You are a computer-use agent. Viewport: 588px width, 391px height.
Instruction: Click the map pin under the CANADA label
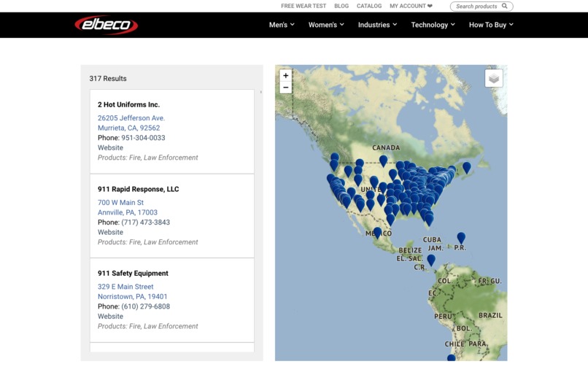click(383, 160)
